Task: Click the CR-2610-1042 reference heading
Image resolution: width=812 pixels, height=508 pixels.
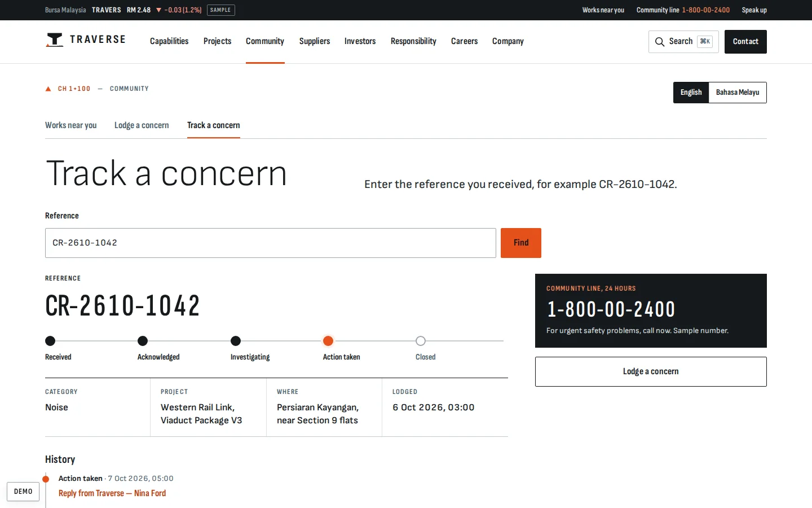Action: click(x=122, y=306)
